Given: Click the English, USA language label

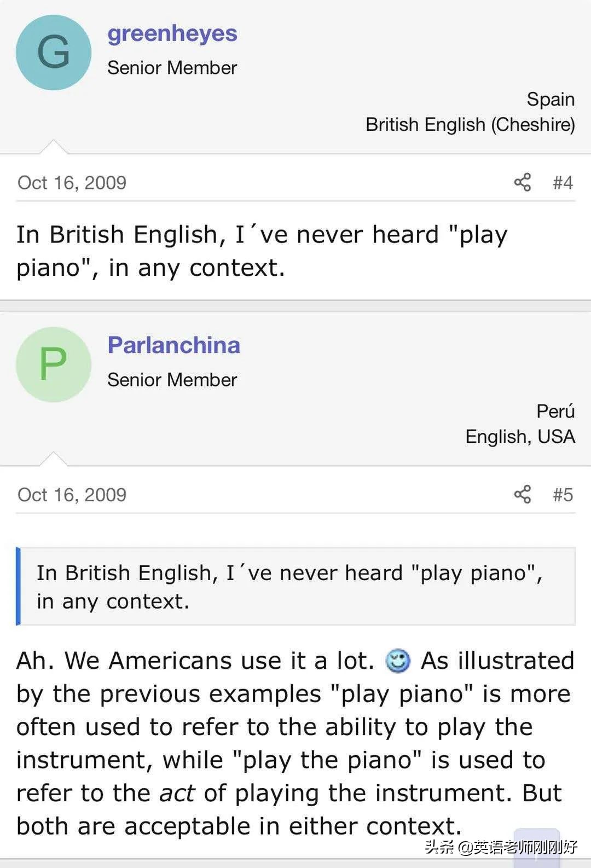Looking at the screenshot, I should [520, 437].
